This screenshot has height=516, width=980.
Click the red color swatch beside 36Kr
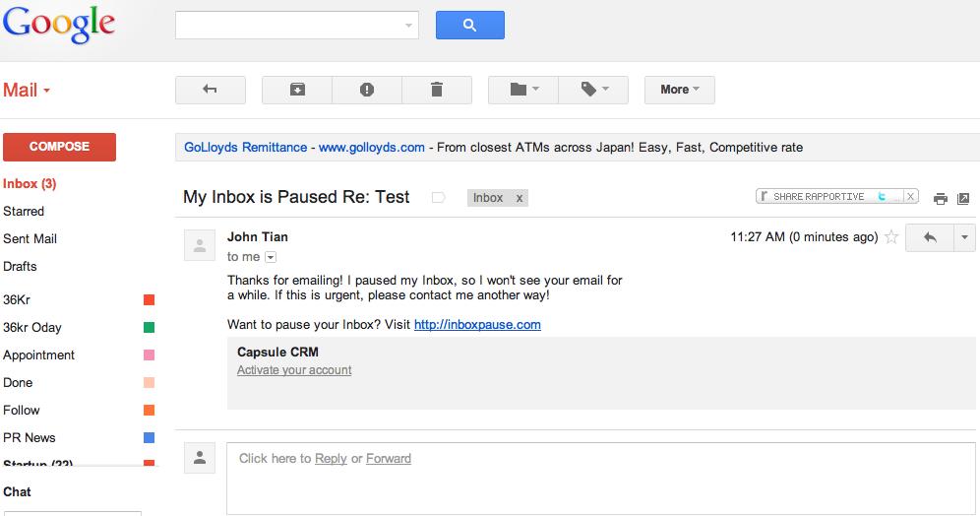(149, 299)
